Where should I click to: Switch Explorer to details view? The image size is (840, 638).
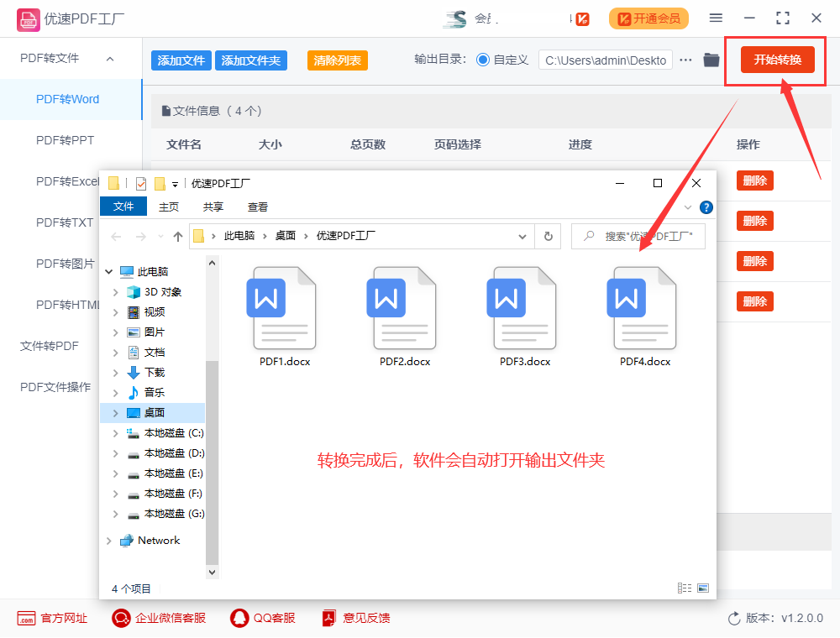684,588
